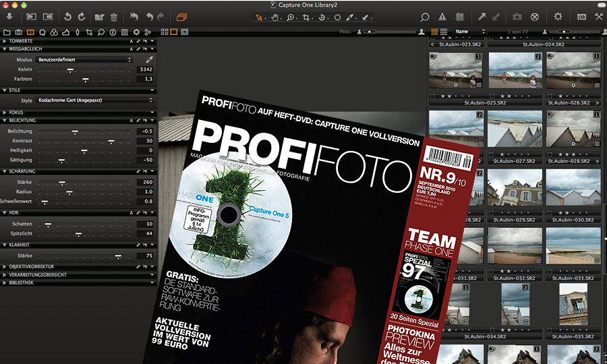Image resolution: width=607 pixels, height=364 pixels.
Task: Switch to the capture camera tool tab
Action: [19, 32]
